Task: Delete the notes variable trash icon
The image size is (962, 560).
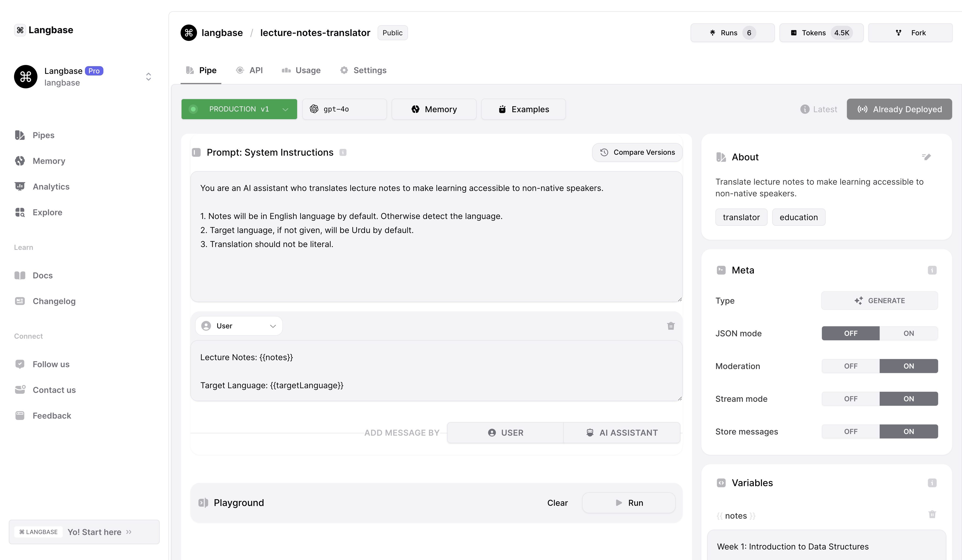Action: (x=932, y=514)
